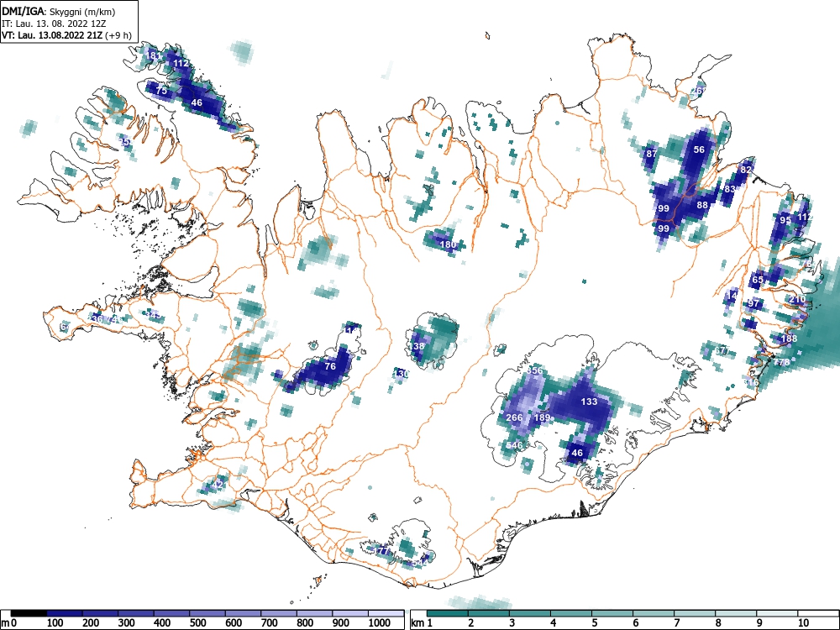Click the 130 visibility value in central Iceland

401,374
